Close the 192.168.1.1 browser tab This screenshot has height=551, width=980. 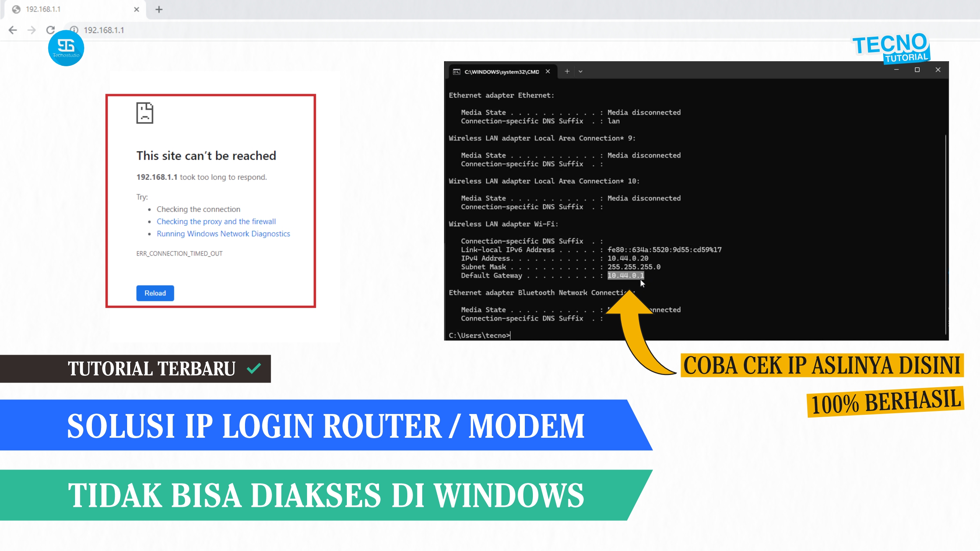[137, 9]
